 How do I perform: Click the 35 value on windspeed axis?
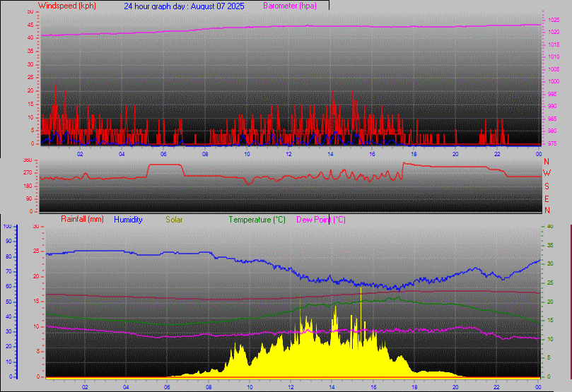point(30,52)
